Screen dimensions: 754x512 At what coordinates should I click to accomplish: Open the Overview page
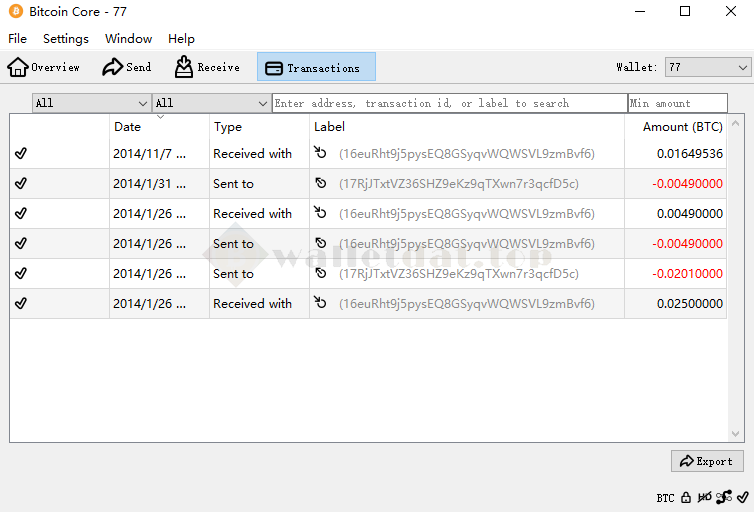pyautogui.click(x=44, y=68)
